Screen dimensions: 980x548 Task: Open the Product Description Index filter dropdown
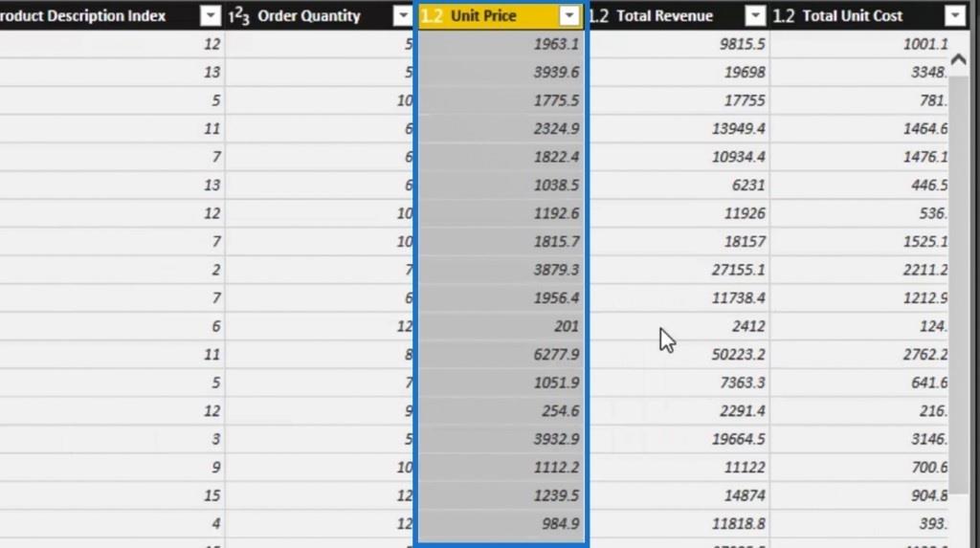coord(211,15)
